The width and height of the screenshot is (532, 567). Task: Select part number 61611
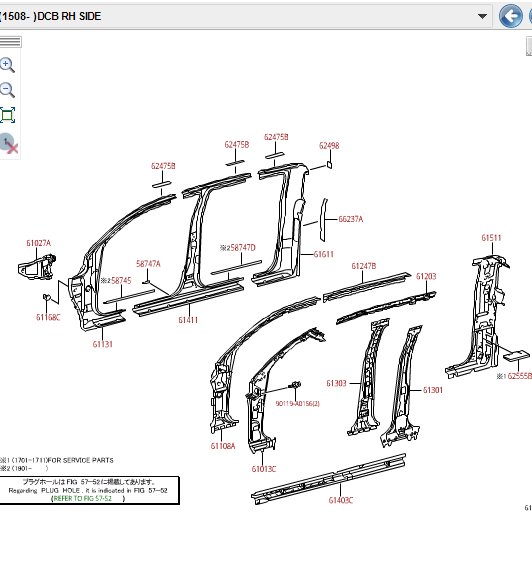click(x=324, y=254)
